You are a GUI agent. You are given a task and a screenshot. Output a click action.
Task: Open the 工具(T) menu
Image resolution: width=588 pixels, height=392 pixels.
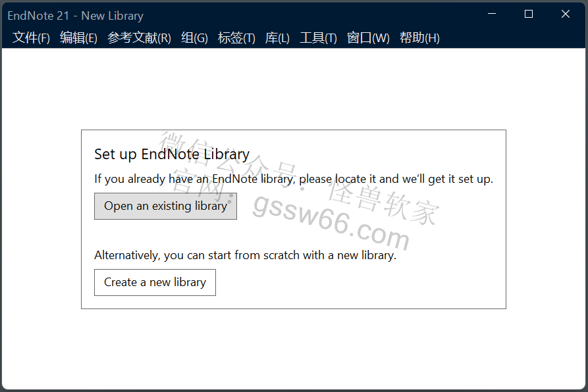click(318, 38)
